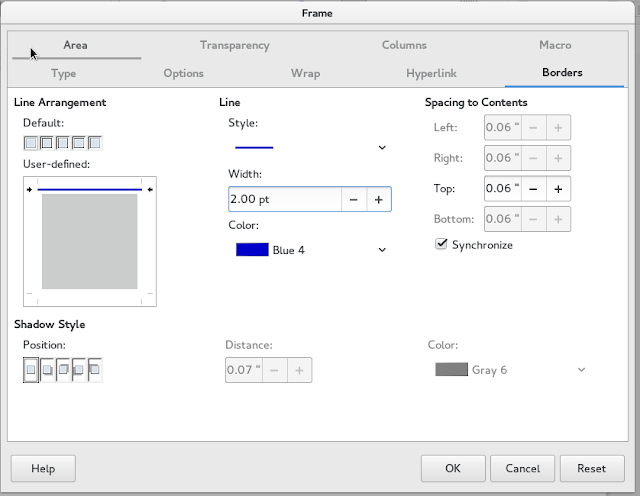The image size is (640, 496).
Task: Decrease line Width with minus button
Action: coord(353,199)
